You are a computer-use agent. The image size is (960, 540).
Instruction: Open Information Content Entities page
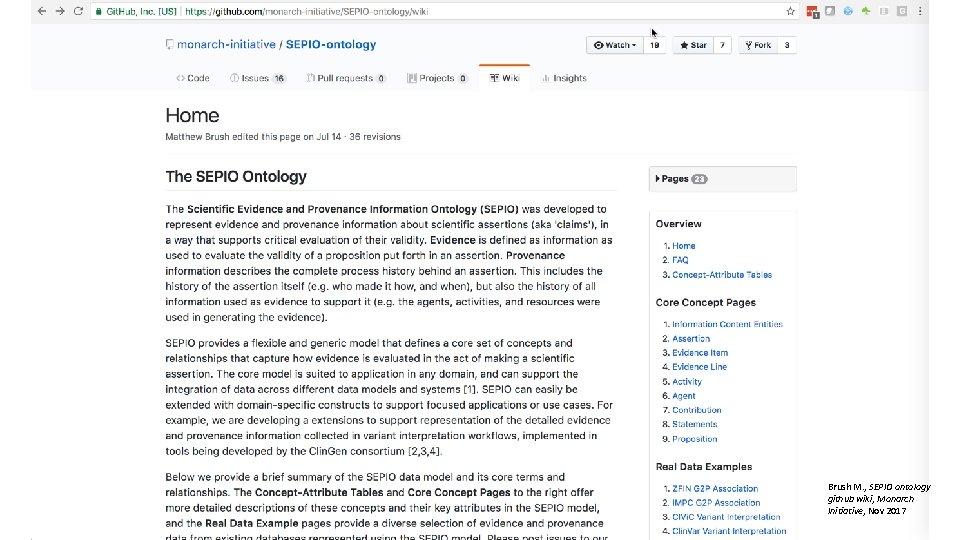coord(727,324)
